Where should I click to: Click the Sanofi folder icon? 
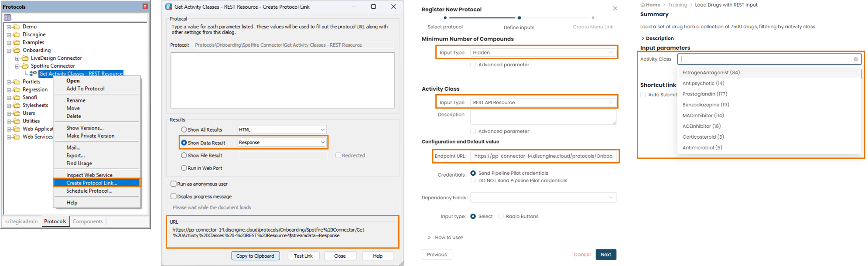[x=17, y=97]
